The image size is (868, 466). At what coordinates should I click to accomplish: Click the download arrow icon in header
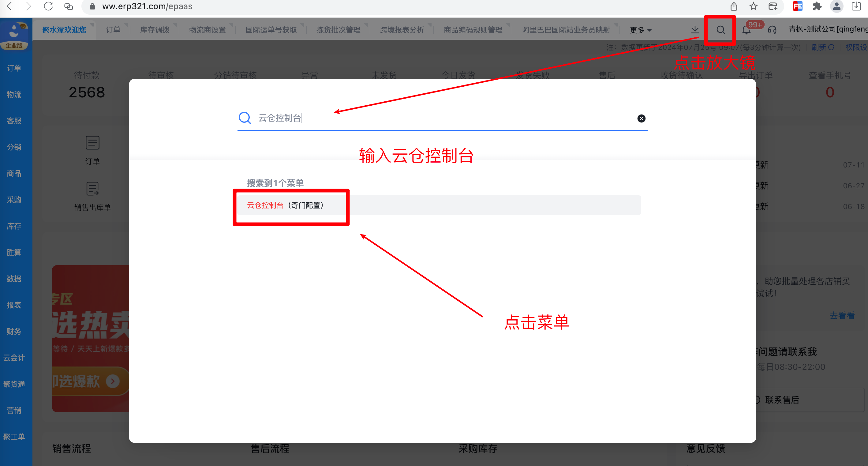695,30
